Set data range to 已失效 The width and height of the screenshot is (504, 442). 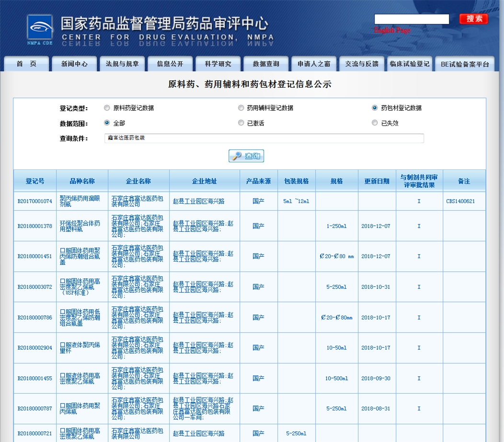pyautogui.click(x=375, y=123)
